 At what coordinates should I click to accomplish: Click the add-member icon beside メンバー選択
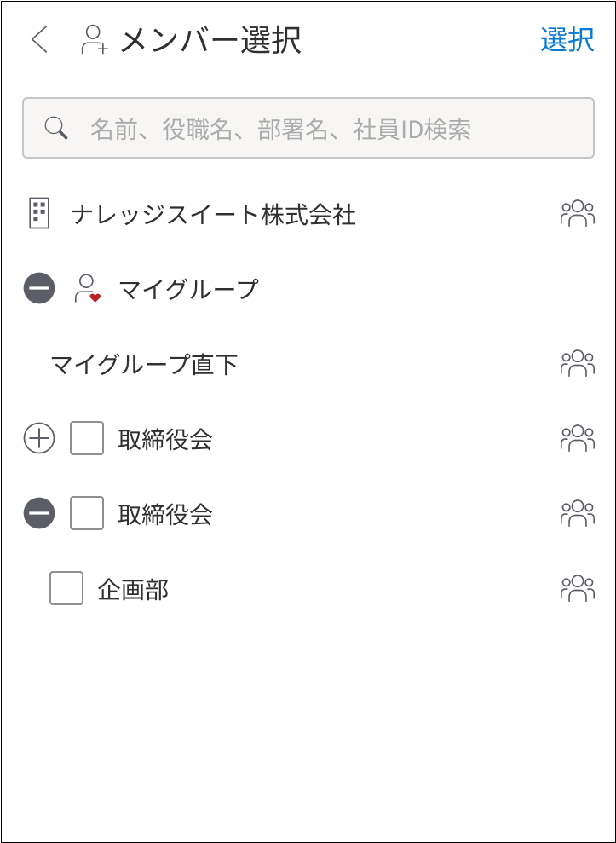(95, 40)
